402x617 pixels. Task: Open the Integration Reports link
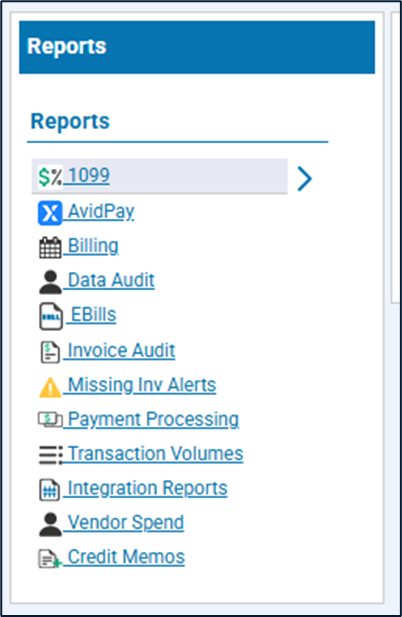148,488
